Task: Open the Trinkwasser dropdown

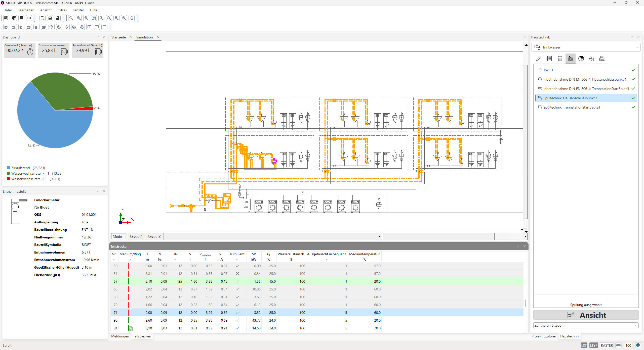Action: click(586, 47)
